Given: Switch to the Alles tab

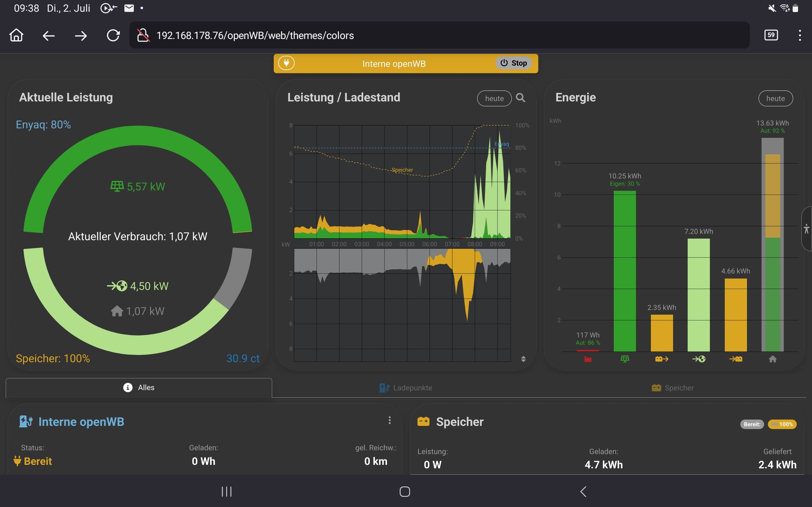Looking at the screenshot, I should 139,388.
